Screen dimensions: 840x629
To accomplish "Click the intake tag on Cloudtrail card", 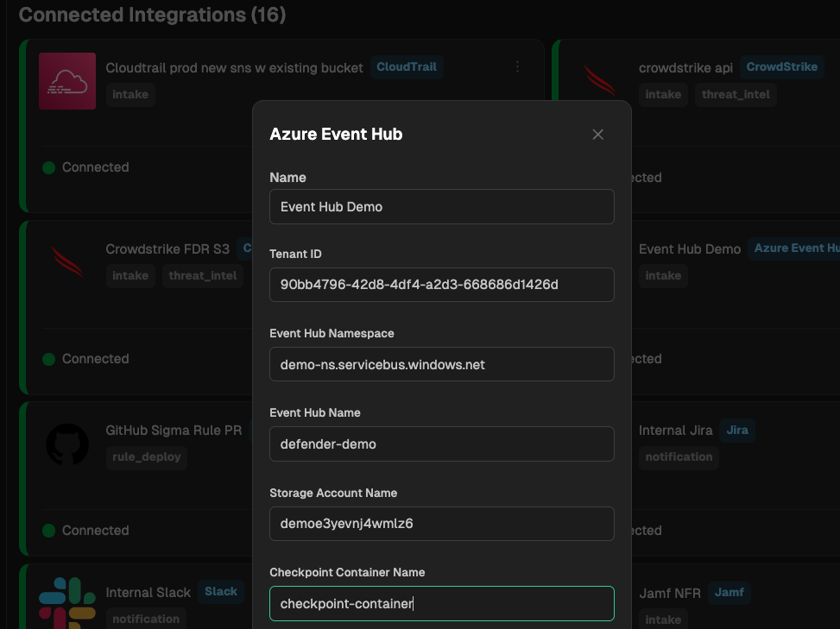I will 130,95.
